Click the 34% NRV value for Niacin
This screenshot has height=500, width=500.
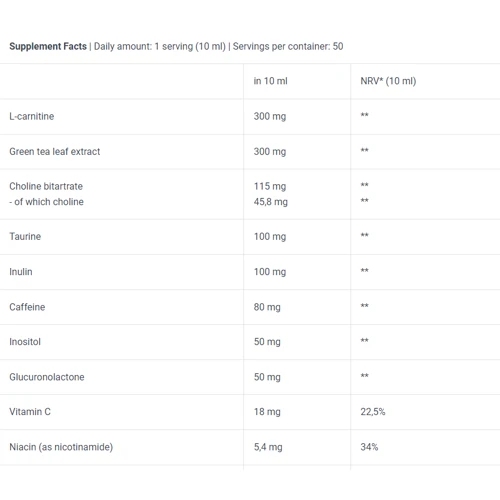(369, 447)
